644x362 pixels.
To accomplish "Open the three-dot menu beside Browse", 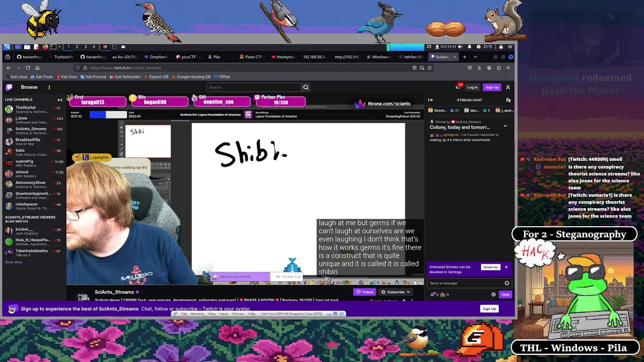I will (x=49, y=87).
